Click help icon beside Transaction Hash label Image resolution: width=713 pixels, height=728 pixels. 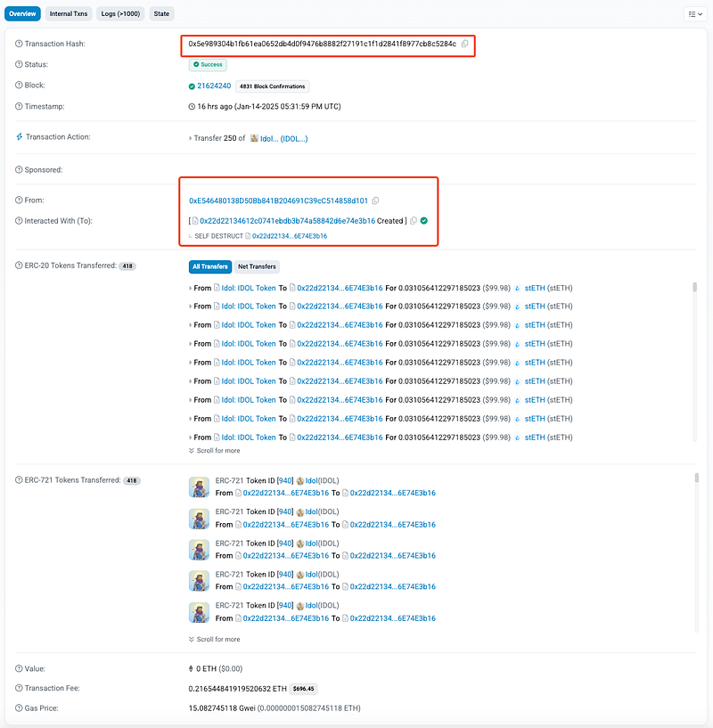(20, 44)
